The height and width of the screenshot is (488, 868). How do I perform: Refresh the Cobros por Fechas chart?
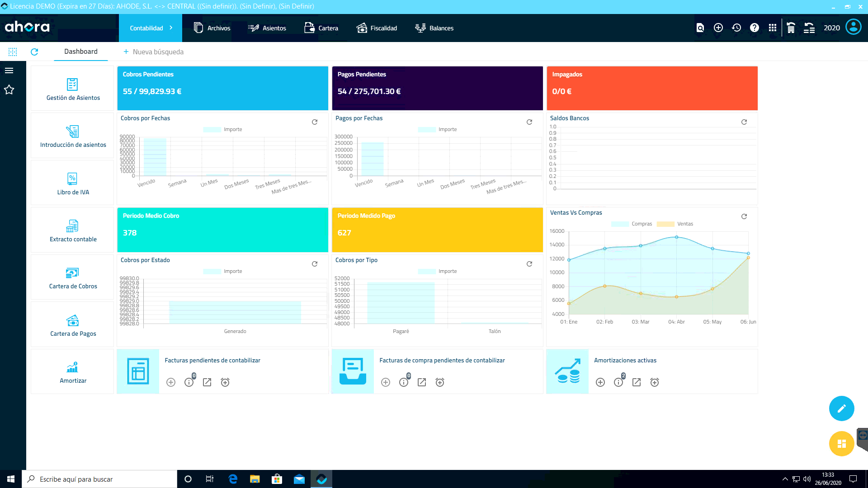click(315, 122)
